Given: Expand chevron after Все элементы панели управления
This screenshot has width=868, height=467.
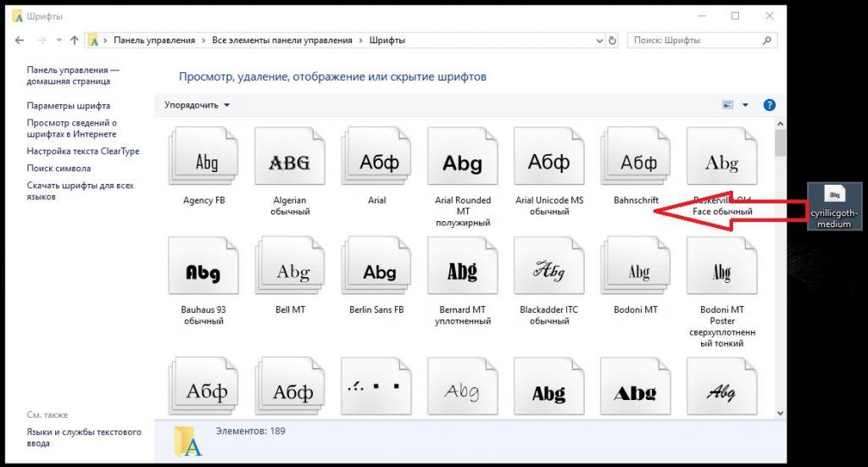Looking at the screenshot, I should click(x=361, y=41).
